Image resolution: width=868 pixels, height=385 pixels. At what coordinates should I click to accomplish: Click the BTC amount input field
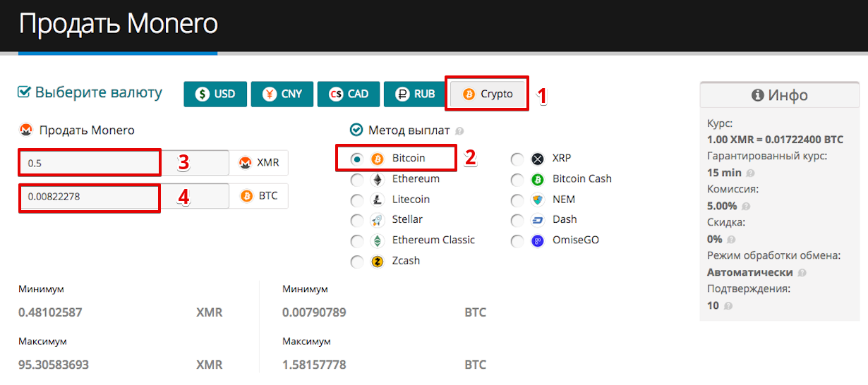(123, 196)
